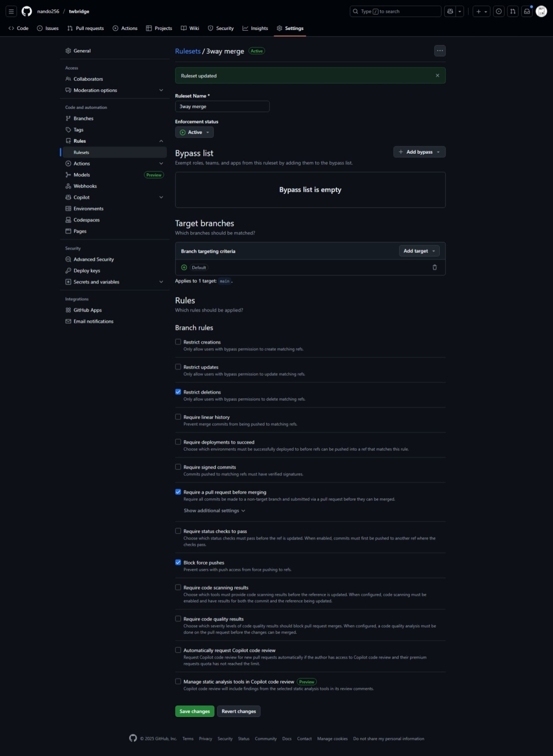Uncheck the Block force pushes rule

pos(178,562)
